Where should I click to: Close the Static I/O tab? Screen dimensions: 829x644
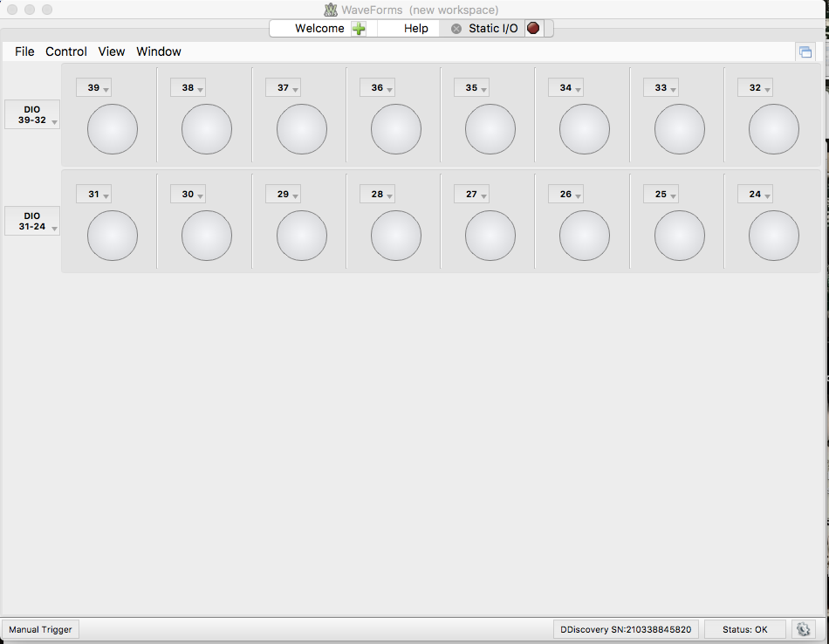pos(456,29)
